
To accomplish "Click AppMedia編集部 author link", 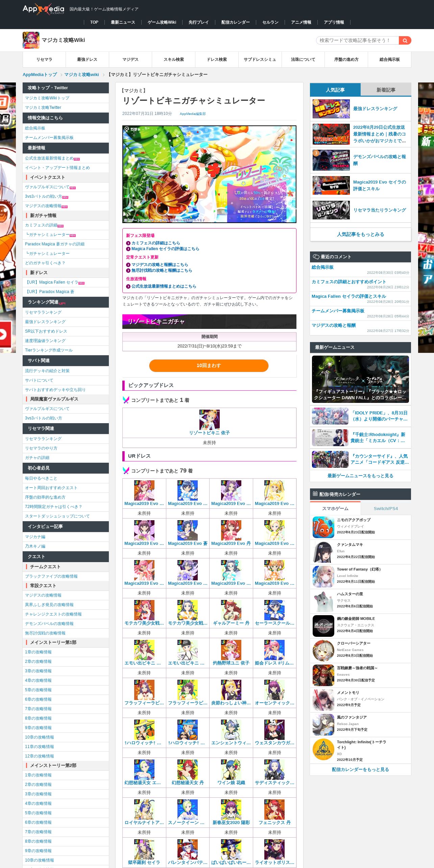I will 193,114.
